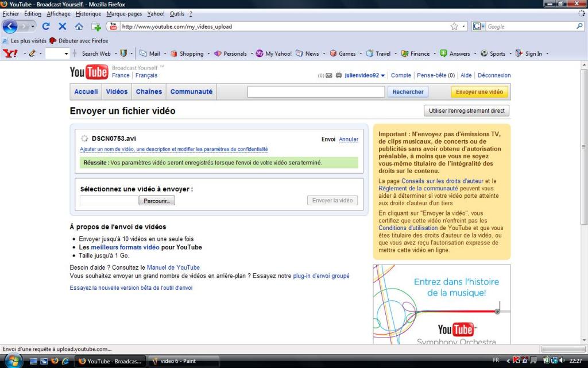Open Mail from Yahoo toolbar
This screenshot has height=368, width=588.
pos(150,53)
